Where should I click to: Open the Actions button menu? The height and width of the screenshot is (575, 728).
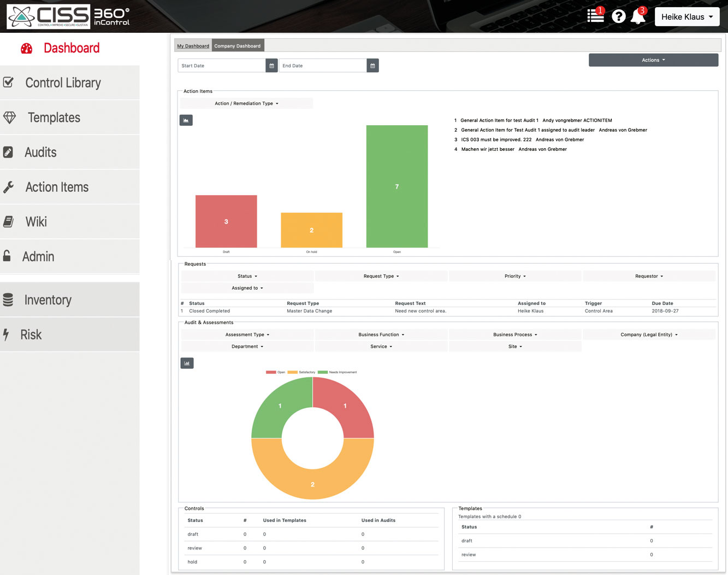click(653, 60)
